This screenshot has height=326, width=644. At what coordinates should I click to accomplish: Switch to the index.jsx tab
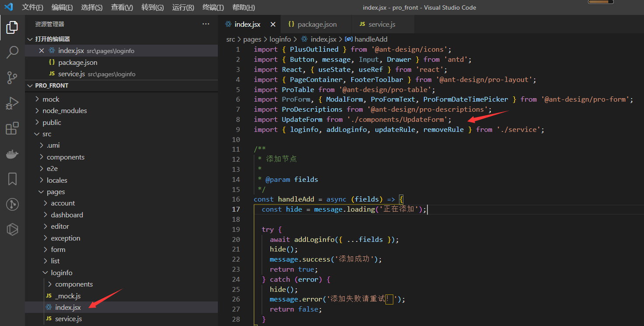(249, 25)
